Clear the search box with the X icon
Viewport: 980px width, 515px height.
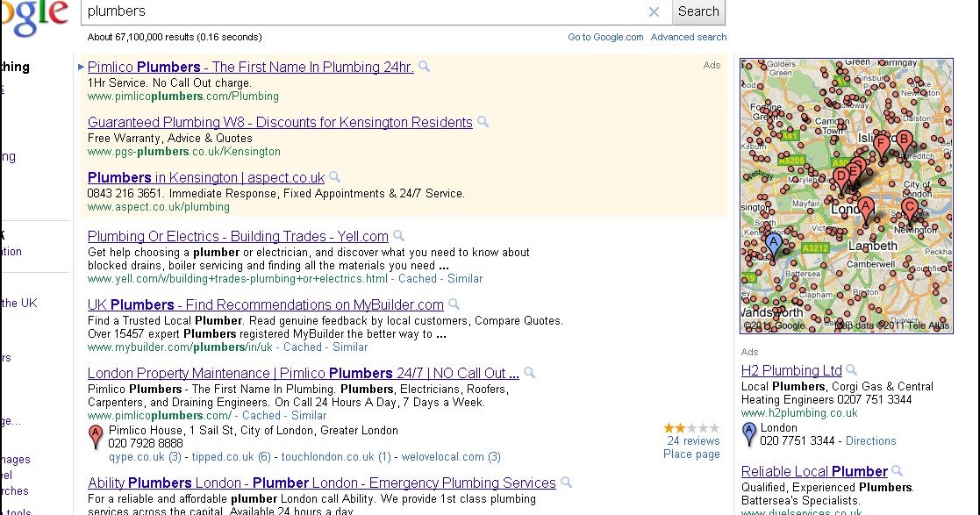(x=654, y=12)
